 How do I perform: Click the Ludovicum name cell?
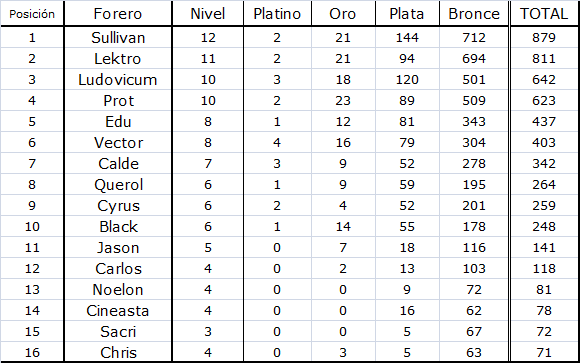[118, 80]
